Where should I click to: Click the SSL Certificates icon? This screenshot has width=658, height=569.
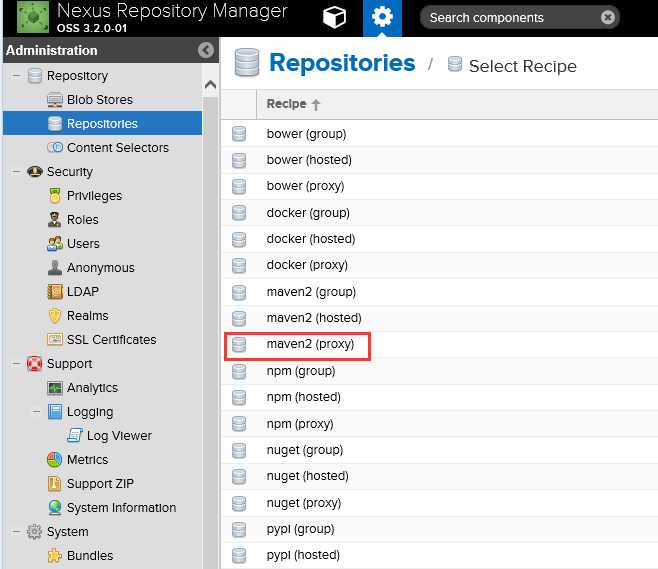tap(55, 339)
